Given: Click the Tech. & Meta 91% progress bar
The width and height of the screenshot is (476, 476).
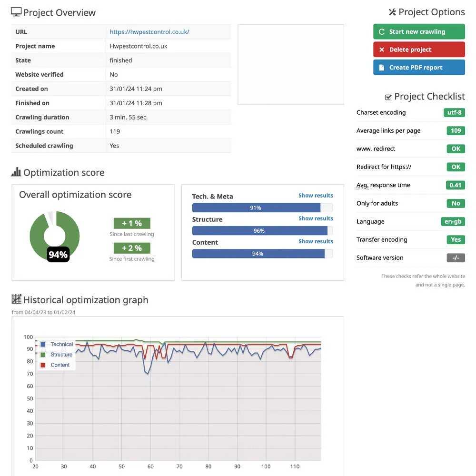Looking at the screenshot, I should [263, 208].
